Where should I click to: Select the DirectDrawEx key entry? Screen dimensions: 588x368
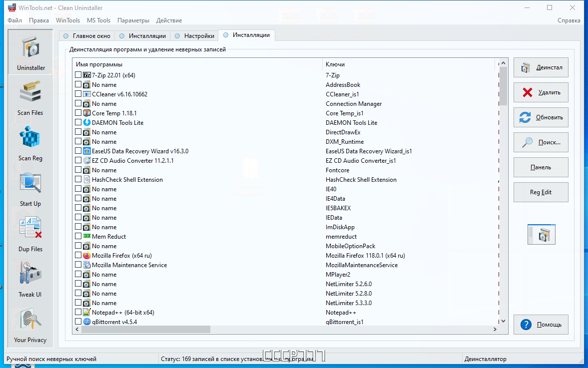point(343,132)
